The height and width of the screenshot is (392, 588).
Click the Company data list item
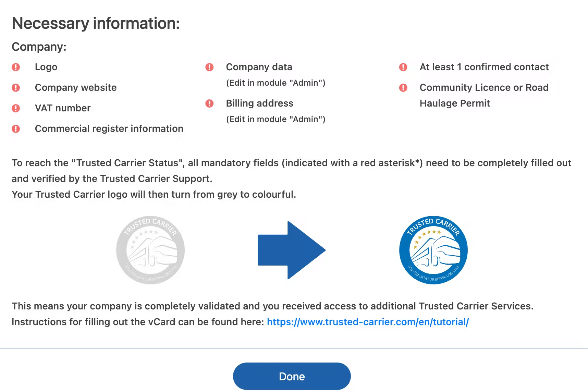click(259, 67)
